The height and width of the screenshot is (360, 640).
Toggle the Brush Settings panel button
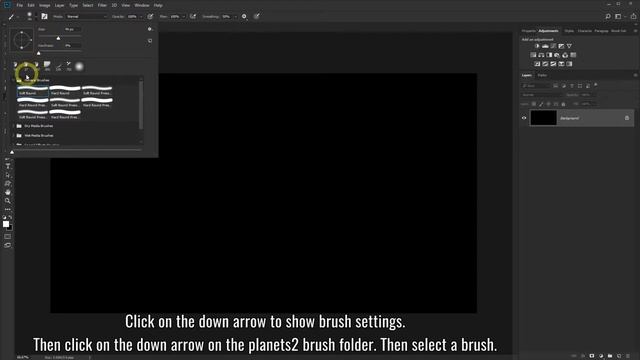[44, 16]
